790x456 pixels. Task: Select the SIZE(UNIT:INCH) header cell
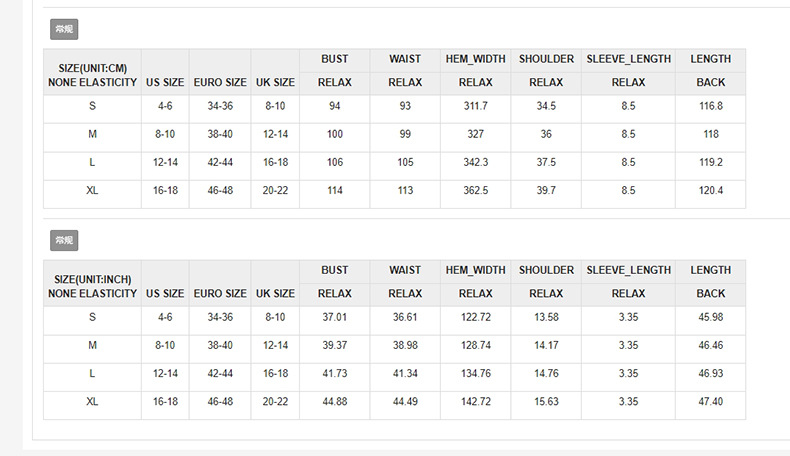tap(92, 285)
